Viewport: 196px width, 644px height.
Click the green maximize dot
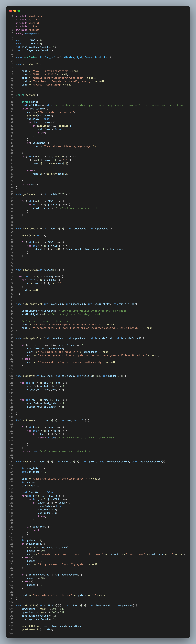(x=19, y=11)
